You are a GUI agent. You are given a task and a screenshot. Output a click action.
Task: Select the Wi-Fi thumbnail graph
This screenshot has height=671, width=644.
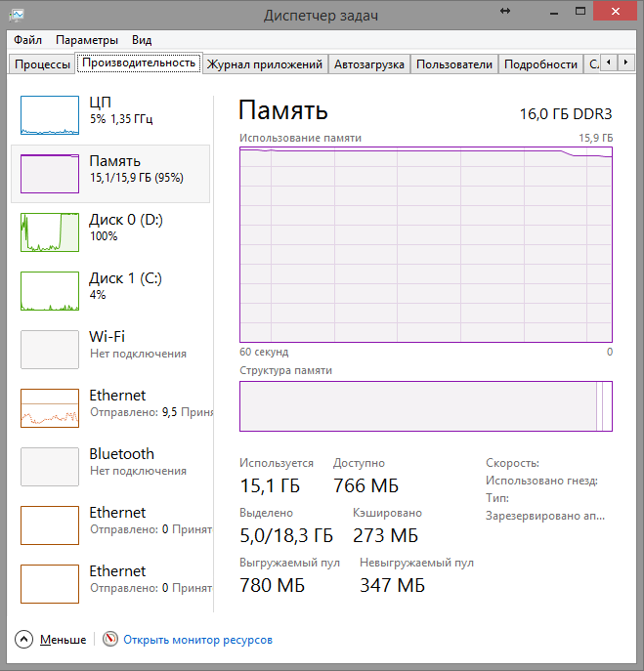50,350
